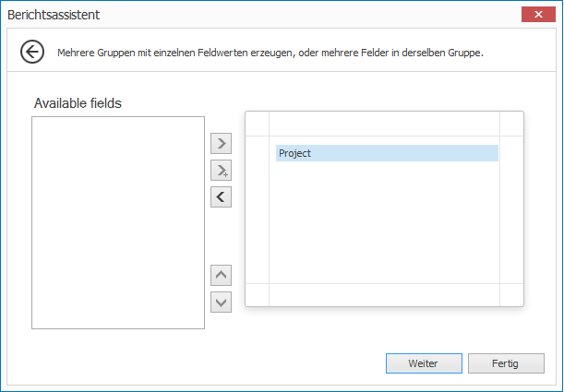Click the left margin column of group preview
Screen dimensions: 564x392
[x=257, y=210]
